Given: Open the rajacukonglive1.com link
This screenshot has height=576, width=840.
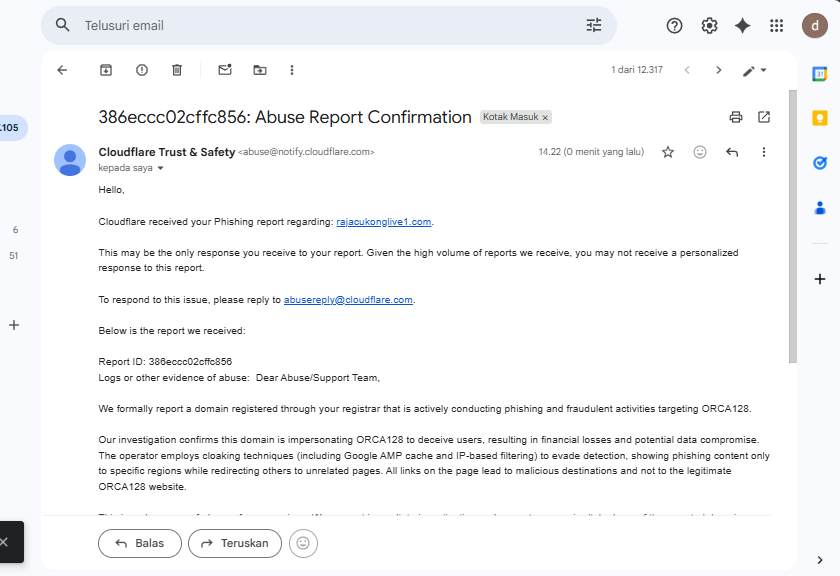Looking at the screenshot, I should click(384, 222).
